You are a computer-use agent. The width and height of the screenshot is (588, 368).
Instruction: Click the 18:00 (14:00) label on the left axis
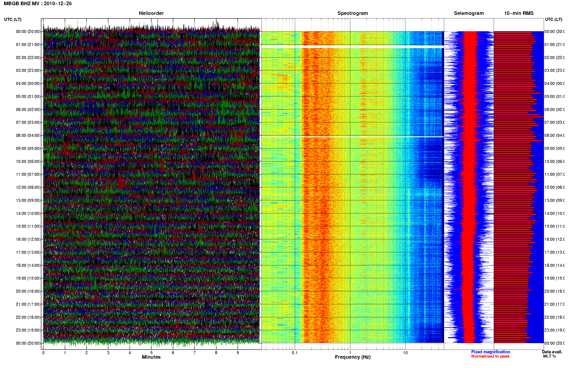pyautogui.click(x=28, y=265)
